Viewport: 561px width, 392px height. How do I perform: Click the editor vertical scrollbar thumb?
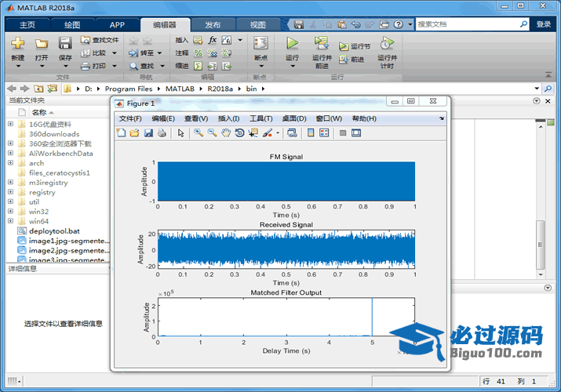[541, 245]
